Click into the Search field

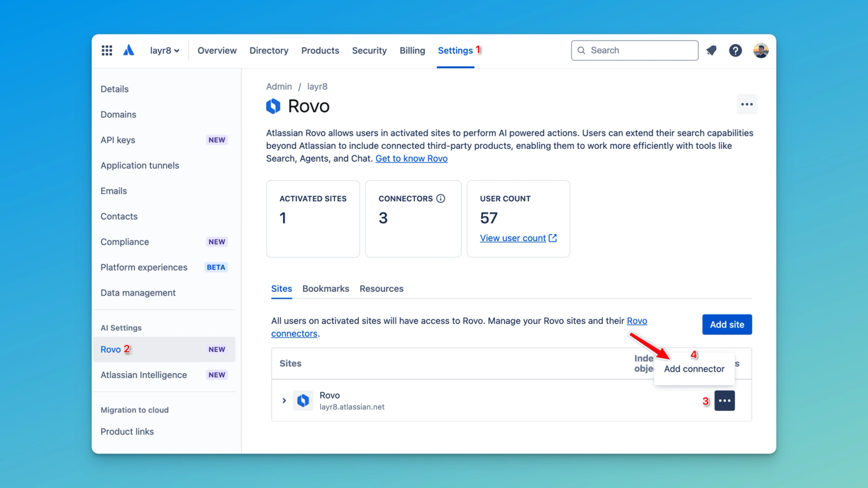(x=634, y=51)
